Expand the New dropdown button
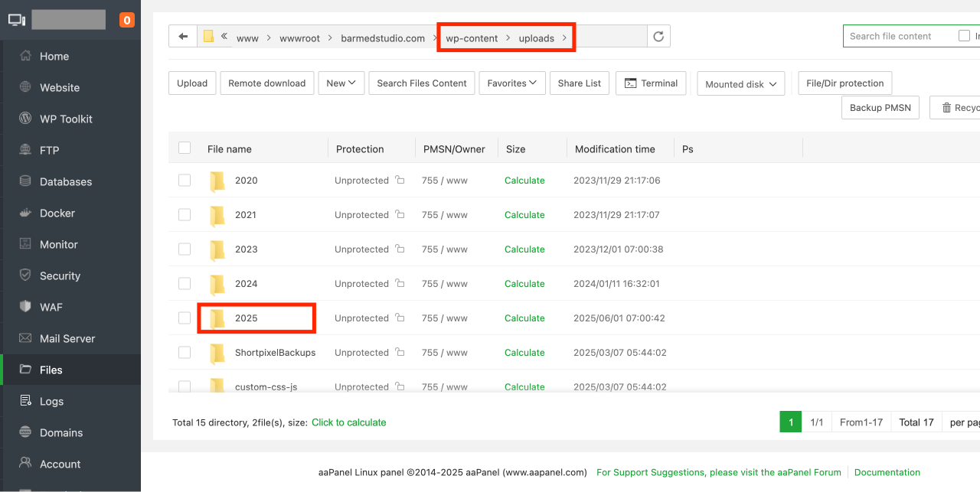Viewport: 980px width, 492px height. (341, 83)
